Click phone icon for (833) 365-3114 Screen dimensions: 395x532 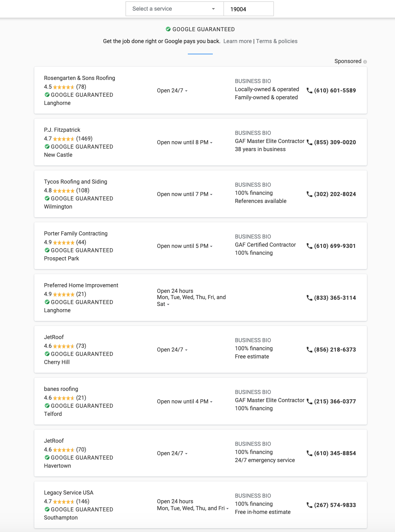(310, 298)
